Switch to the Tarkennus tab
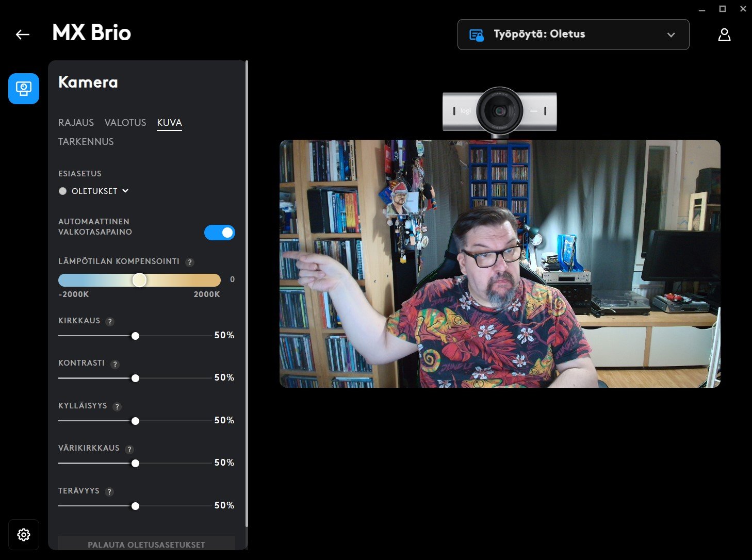Viewport: 752px width, 560px height. click(86, 142)
